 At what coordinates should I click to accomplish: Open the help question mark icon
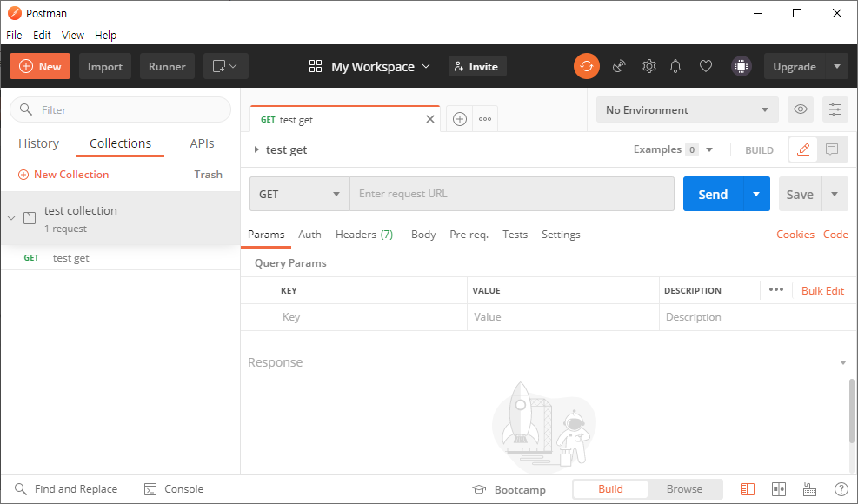(841, 489)
